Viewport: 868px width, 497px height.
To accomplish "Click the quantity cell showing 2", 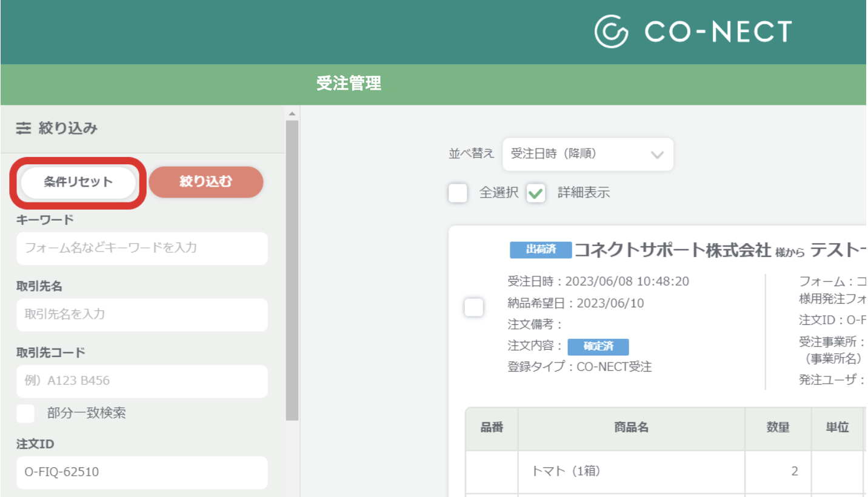I will (x=778, y=472).
